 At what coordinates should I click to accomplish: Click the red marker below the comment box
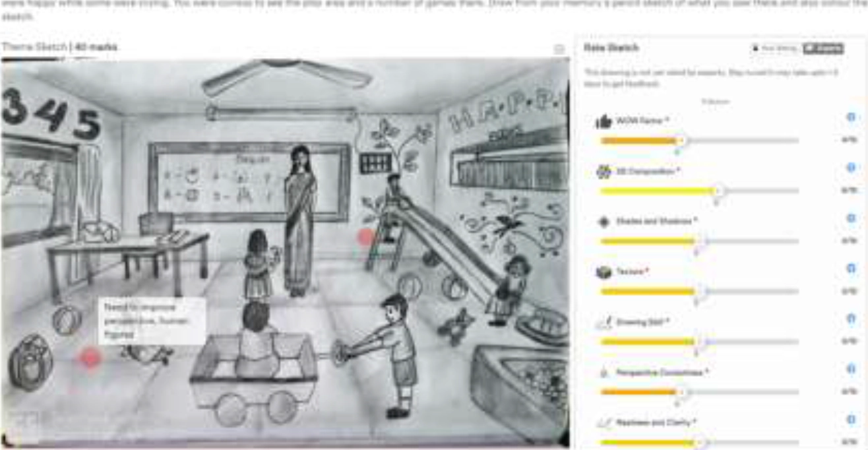point(90,358)
